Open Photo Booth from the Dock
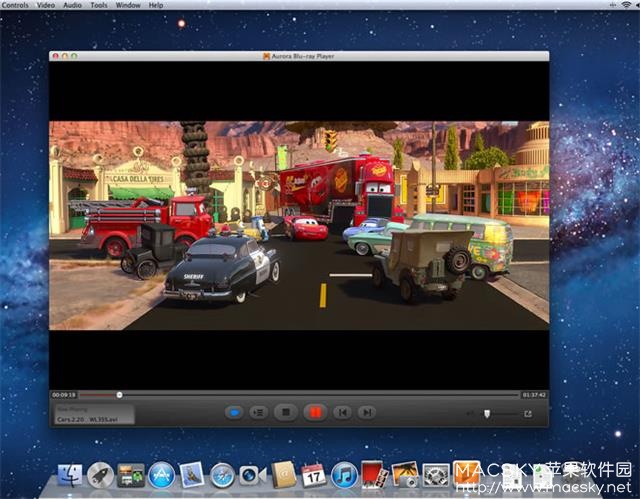Image resolution: width=640 pixels, height=499 pixels. coord(375,475)
